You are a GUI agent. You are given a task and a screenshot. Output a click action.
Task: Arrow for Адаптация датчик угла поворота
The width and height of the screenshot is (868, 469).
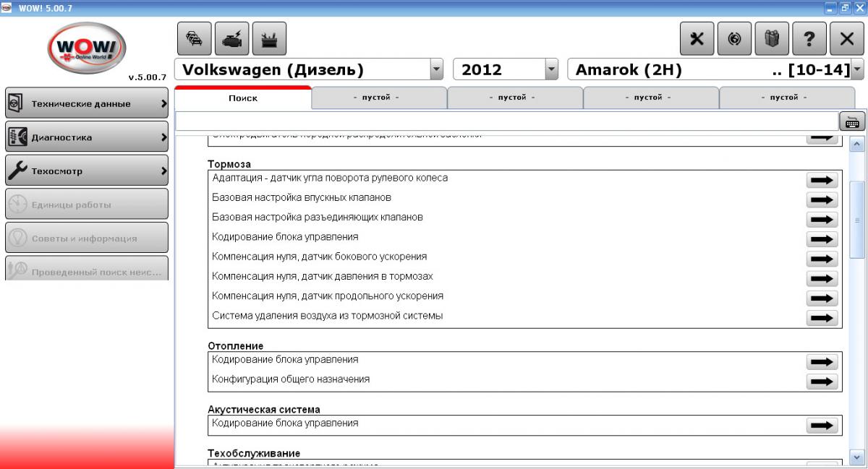tap(822, 180)
